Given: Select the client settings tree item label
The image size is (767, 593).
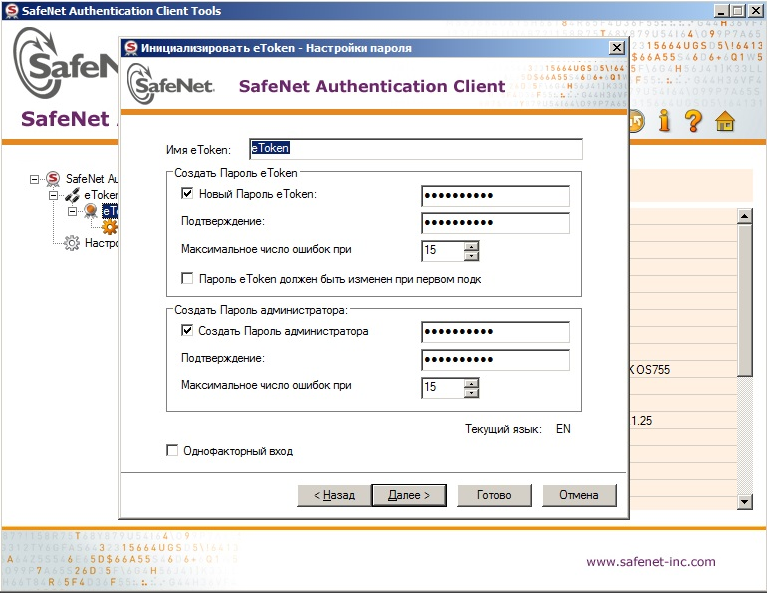Looking at the screenshot, I should (x=101, y=243).
